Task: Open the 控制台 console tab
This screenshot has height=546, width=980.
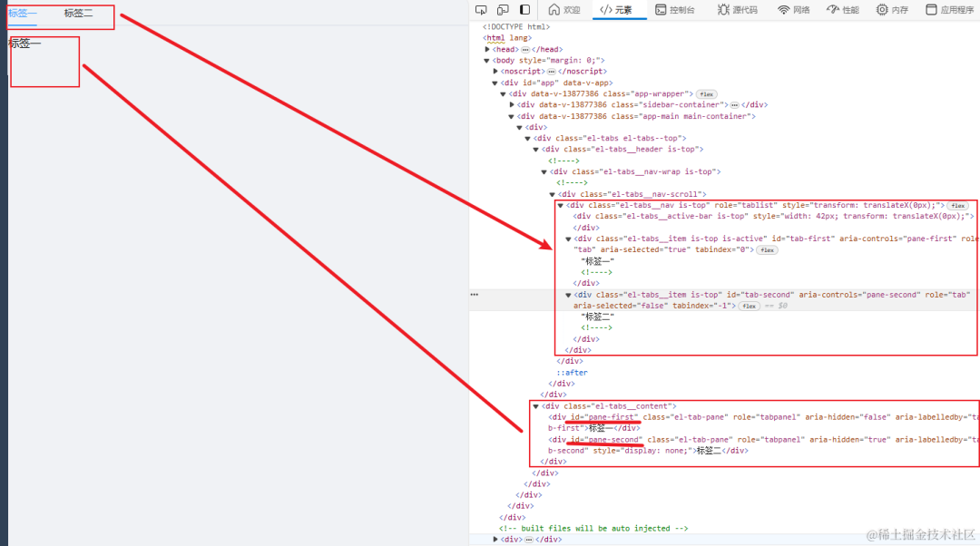Action: 675,9
